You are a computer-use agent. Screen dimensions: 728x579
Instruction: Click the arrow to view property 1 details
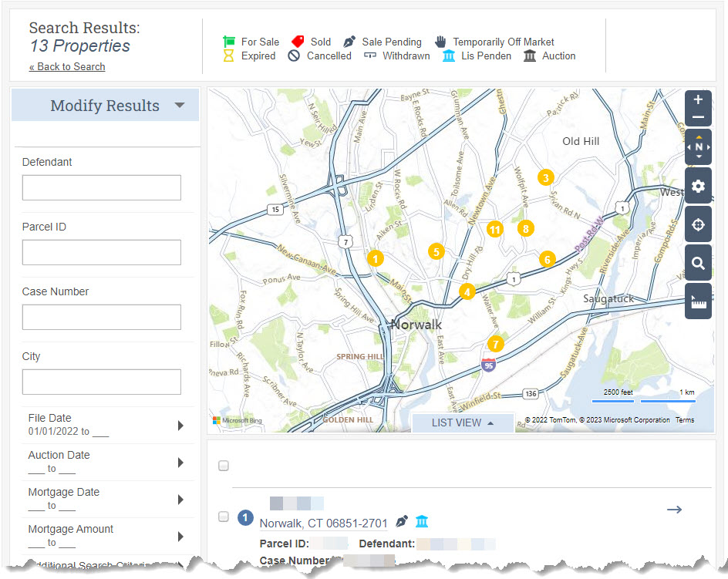click(674, 510)
